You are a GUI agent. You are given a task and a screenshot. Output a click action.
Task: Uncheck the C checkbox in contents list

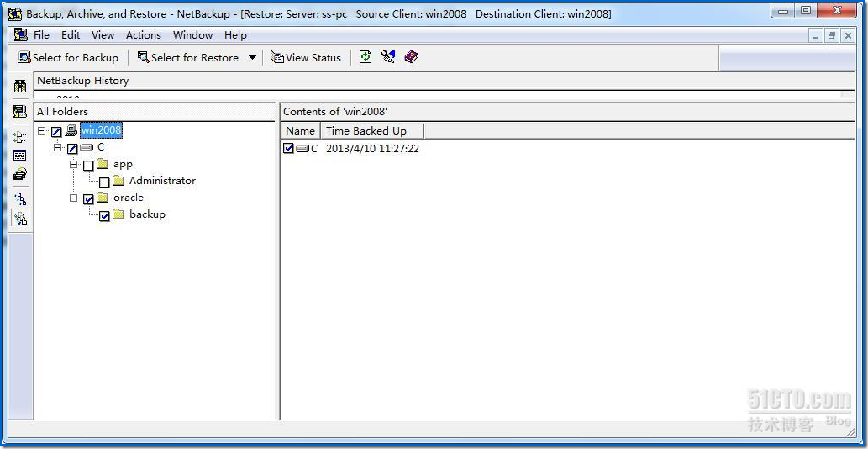pos(288,148)
